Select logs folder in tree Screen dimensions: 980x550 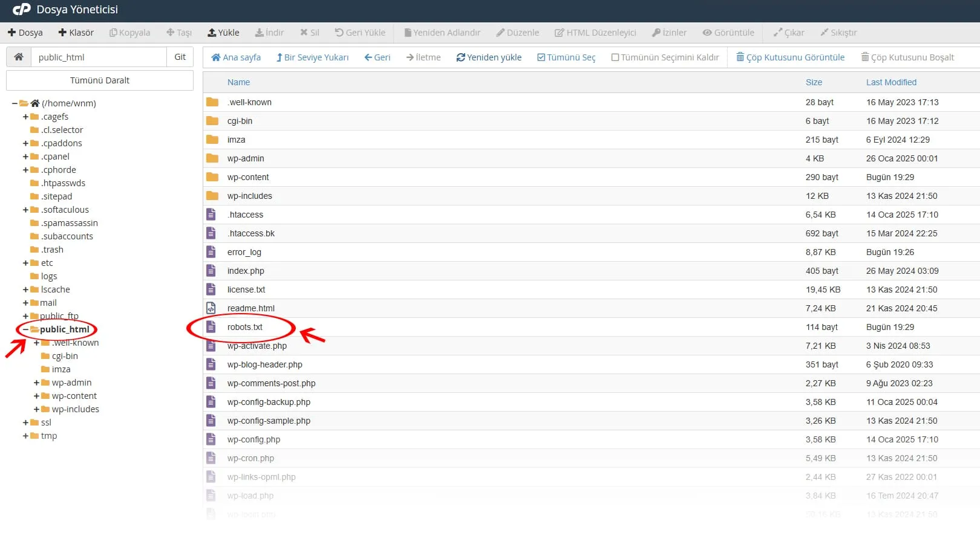pos(49,276)
